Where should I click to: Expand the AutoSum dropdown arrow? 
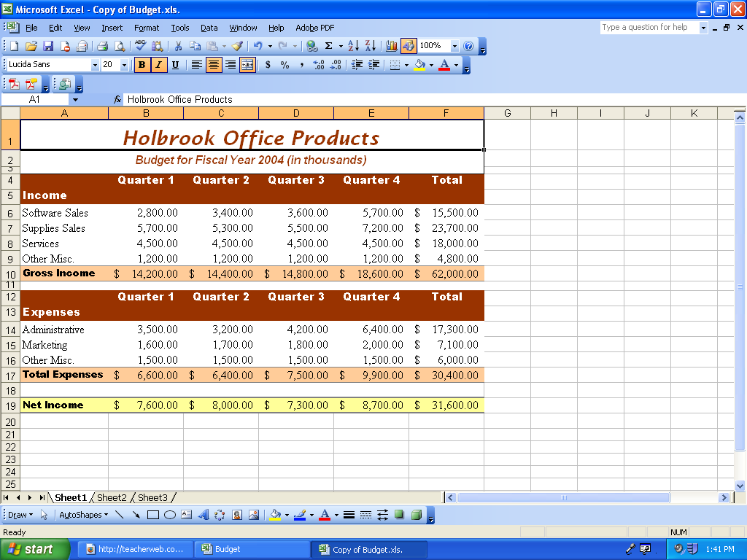[x=341, y=46]
